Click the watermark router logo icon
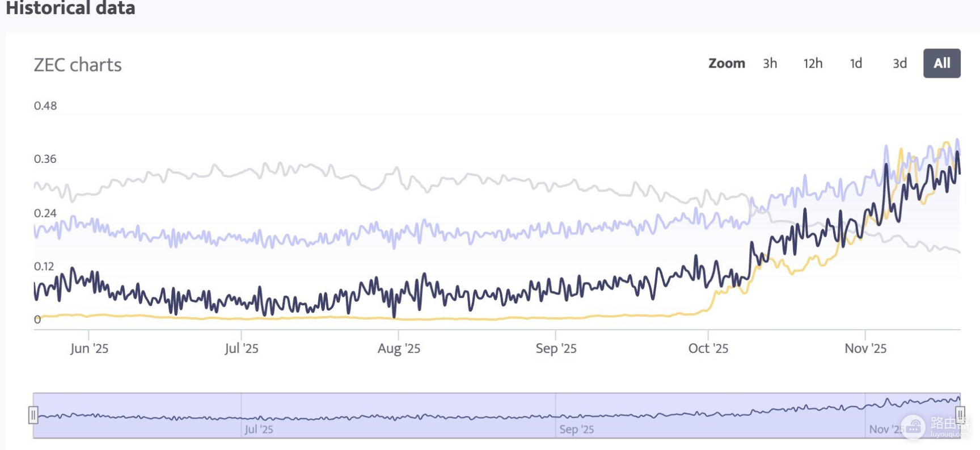This screenshot has width=980, height=450. 913,427
